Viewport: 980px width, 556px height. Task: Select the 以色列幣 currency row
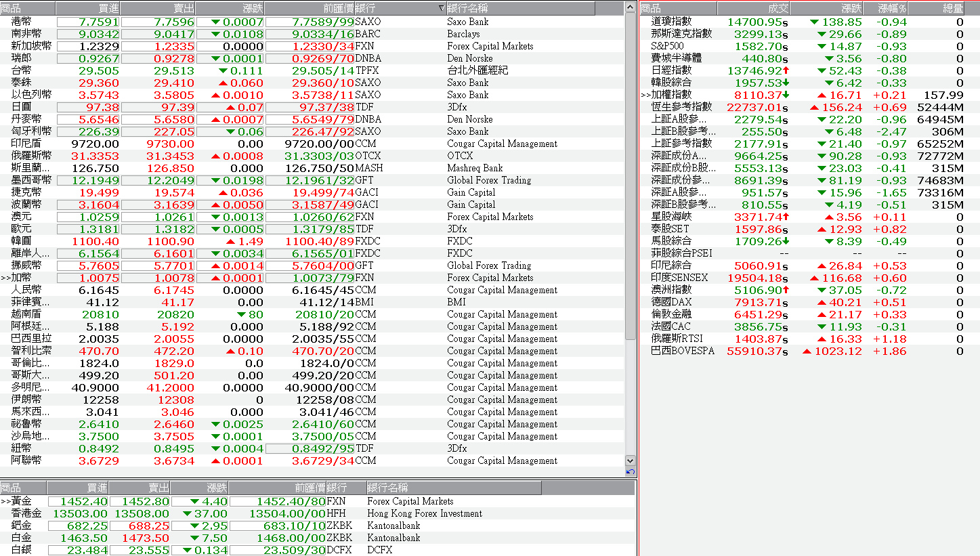click(x=312, y=95)
